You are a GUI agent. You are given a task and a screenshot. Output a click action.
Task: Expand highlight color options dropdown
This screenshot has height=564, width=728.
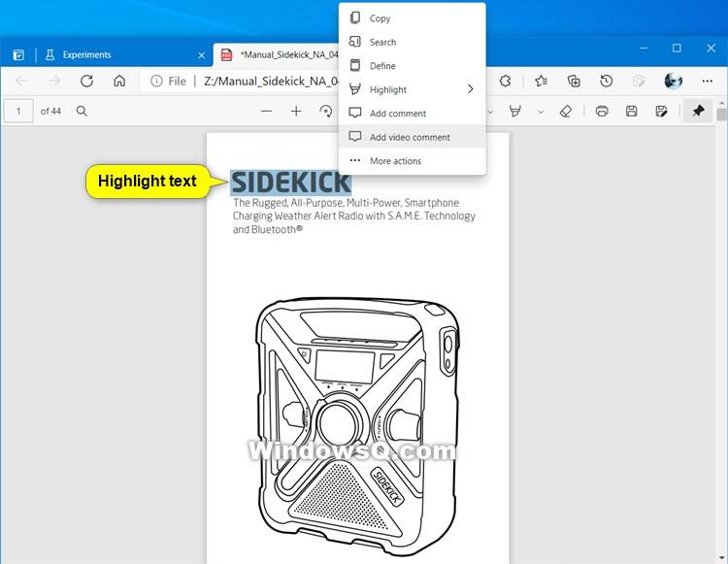click(541, 112)
